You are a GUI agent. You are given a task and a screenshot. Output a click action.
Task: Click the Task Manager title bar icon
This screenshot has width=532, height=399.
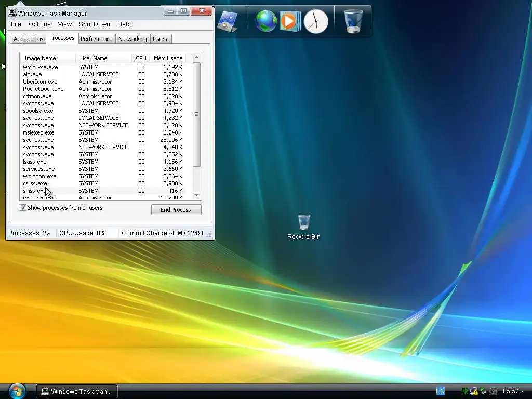point(12,13)
